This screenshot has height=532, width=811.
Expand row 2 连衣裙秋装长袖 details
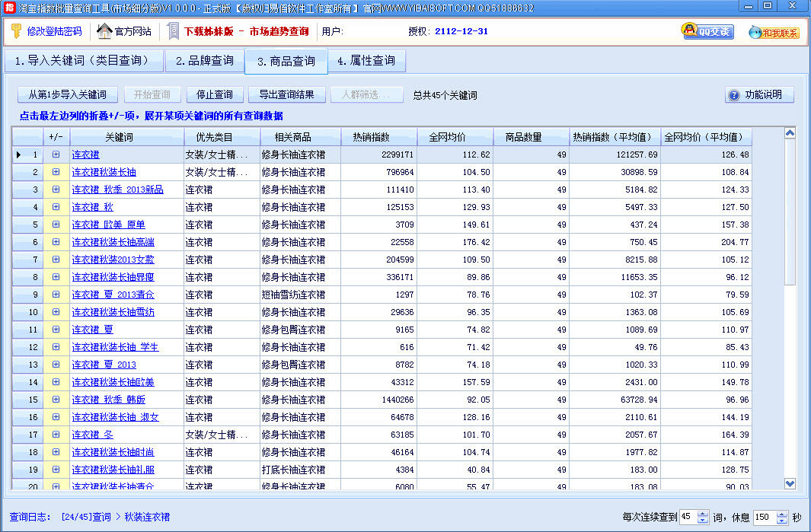[56, 172]
